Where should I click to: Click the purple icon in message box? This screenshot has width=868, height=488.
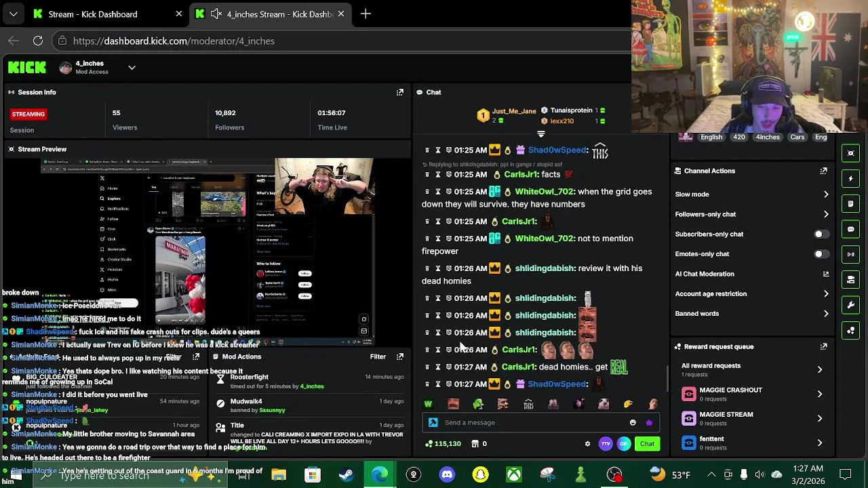coord(649,422)
